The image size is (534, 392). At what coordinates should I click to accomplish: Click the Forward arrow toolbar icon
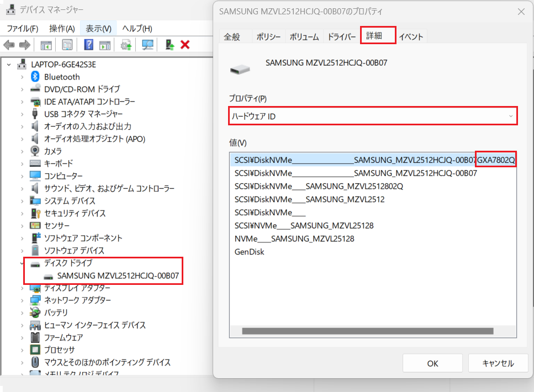point(25,45)
